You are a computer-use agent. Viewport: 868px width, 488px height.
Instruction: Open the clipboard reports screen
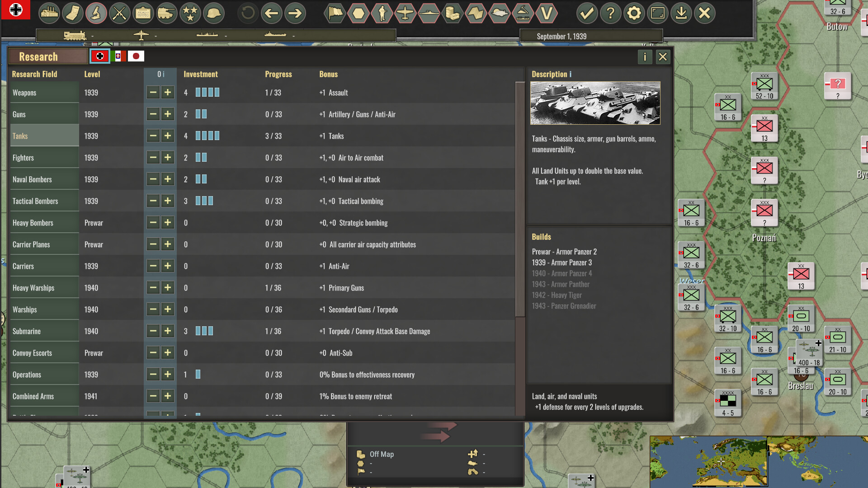143,13
